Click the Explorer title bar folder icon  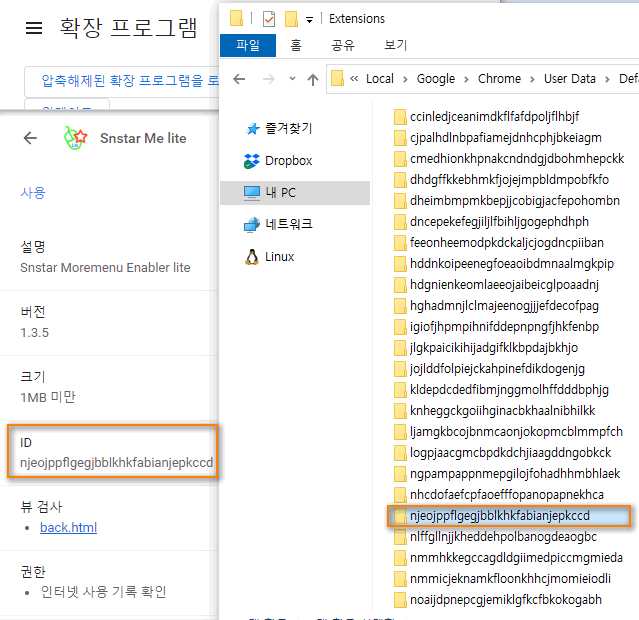pos(236,18)
